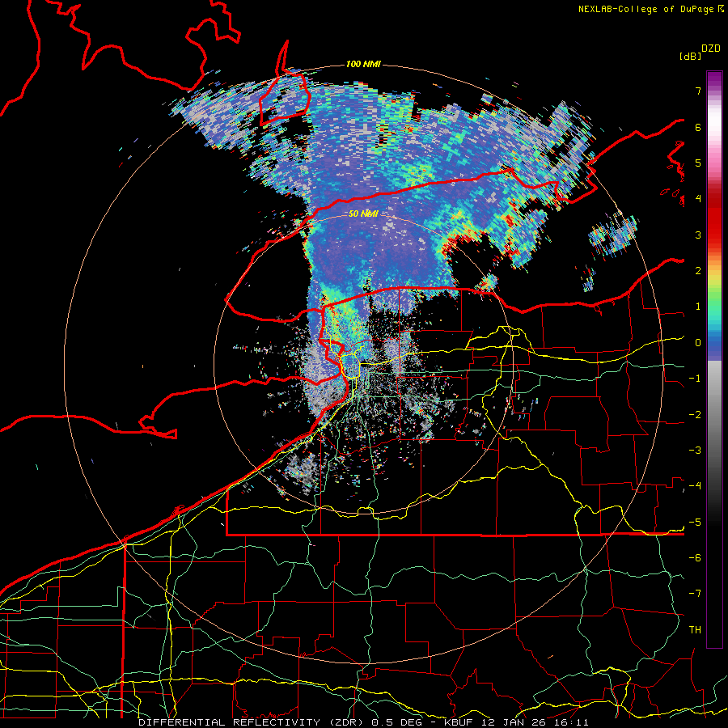Click the 4 dB legend tick label

[698, 199]
